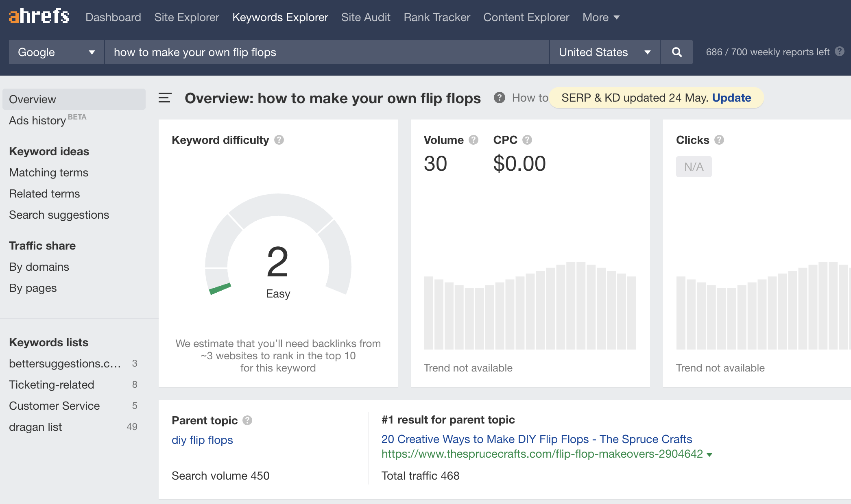Expand dropdown arrow beside thesprucecrafts URL

click(x=710, y=454)
